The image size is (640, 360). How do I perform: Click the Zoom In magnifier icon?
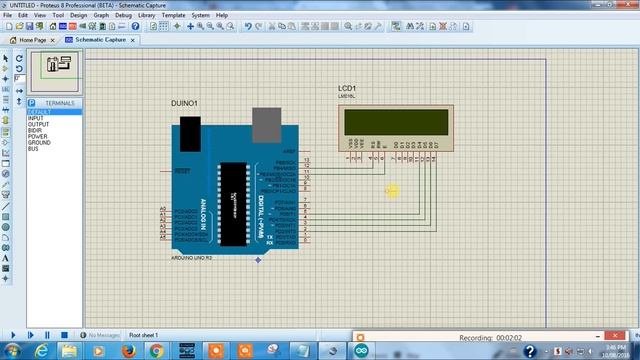pyautogui.click(x=200, y=27)
